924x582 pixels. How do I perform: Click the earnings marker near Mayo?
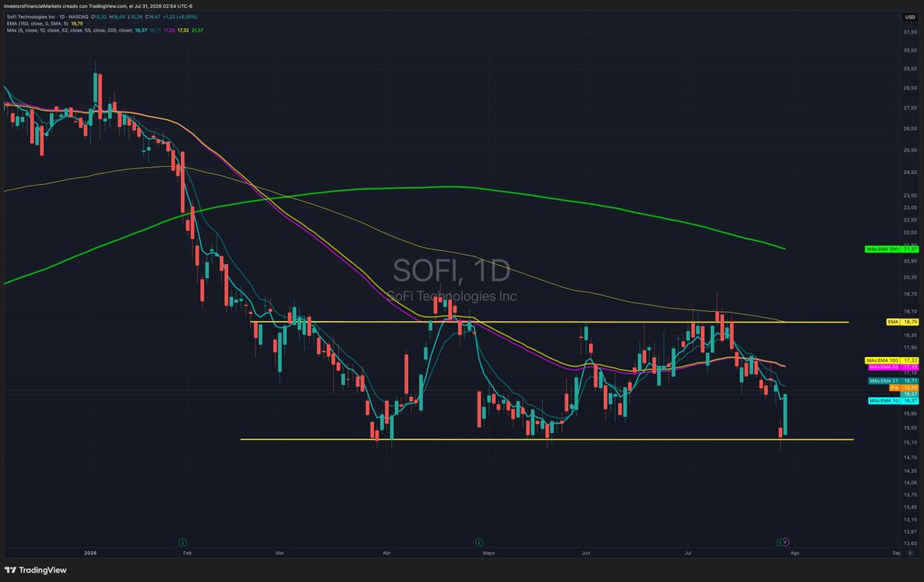point(479,541)
